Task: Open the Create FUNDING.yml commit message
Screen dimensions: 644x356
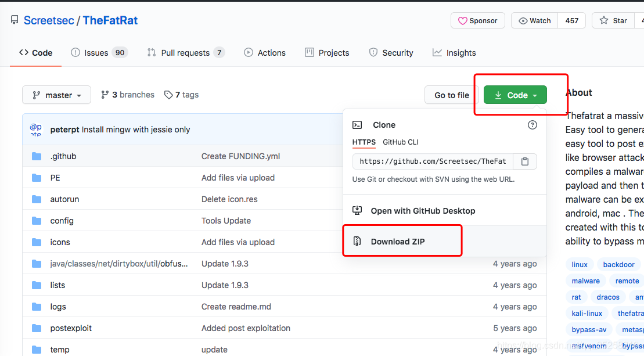Action: (x=240, y=156)
